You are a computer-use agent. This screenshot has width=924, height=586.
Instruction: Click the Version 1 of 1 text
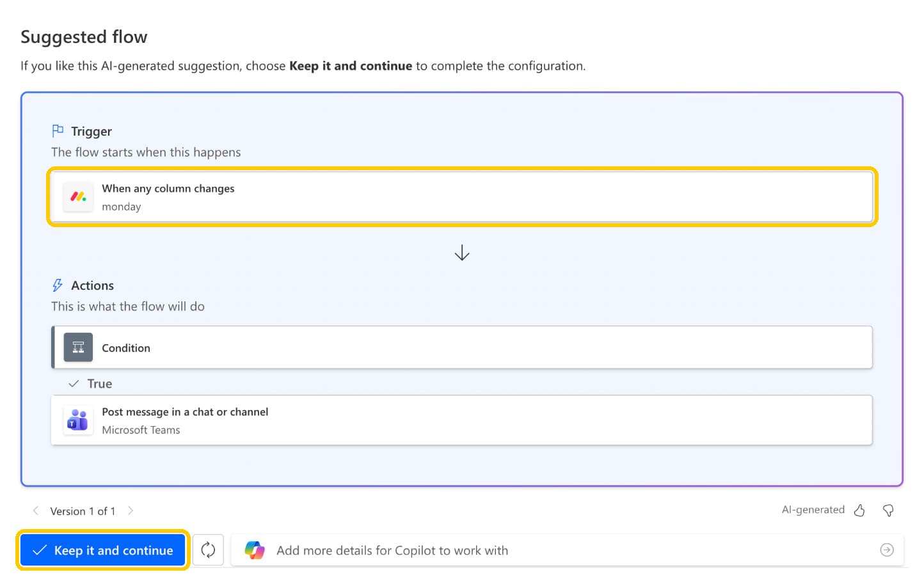(x=83, y=511)
